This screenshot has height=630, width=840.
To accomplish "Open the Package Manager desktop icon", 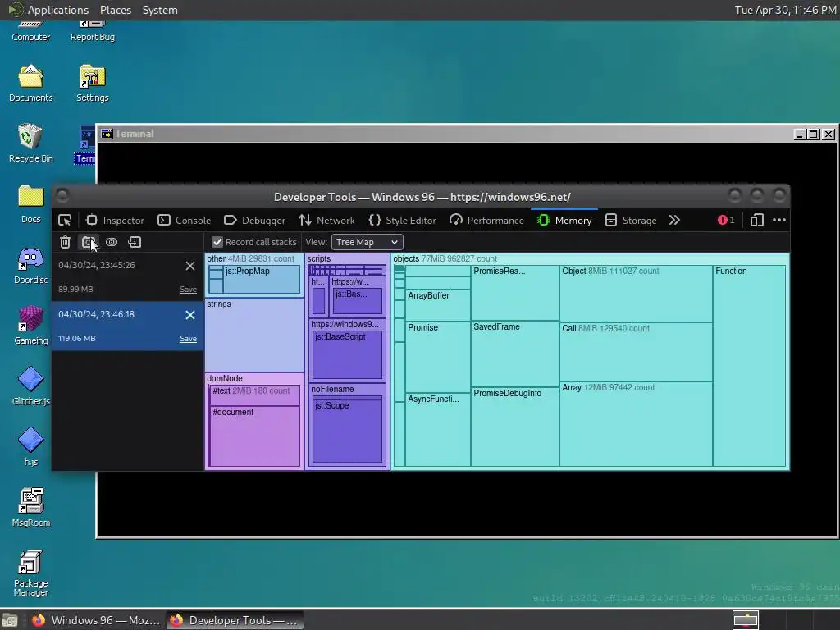I will click(x=30, y=573).
